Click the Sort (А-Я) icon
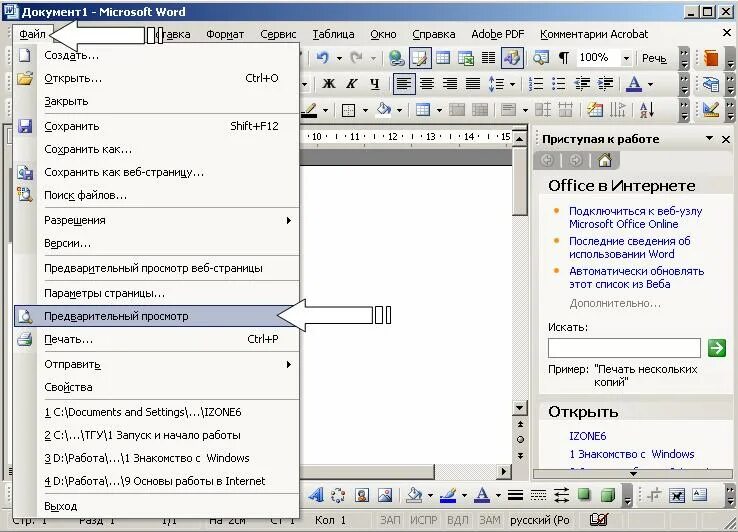This screenshot has width=738, height=532. (647, 110)
